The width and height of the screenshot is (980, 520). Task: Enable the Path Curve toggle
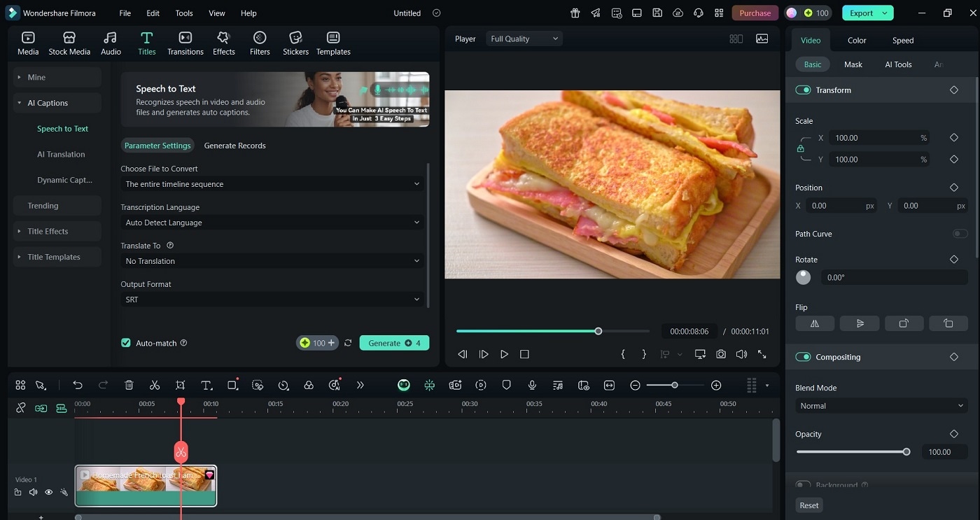(x=960, y=234)
